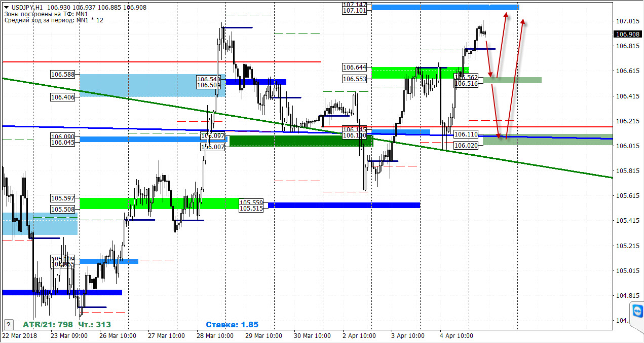Screen dimensions: 644x343
Task: Select the 106.516 zone price label
Action: coord(466,83)
